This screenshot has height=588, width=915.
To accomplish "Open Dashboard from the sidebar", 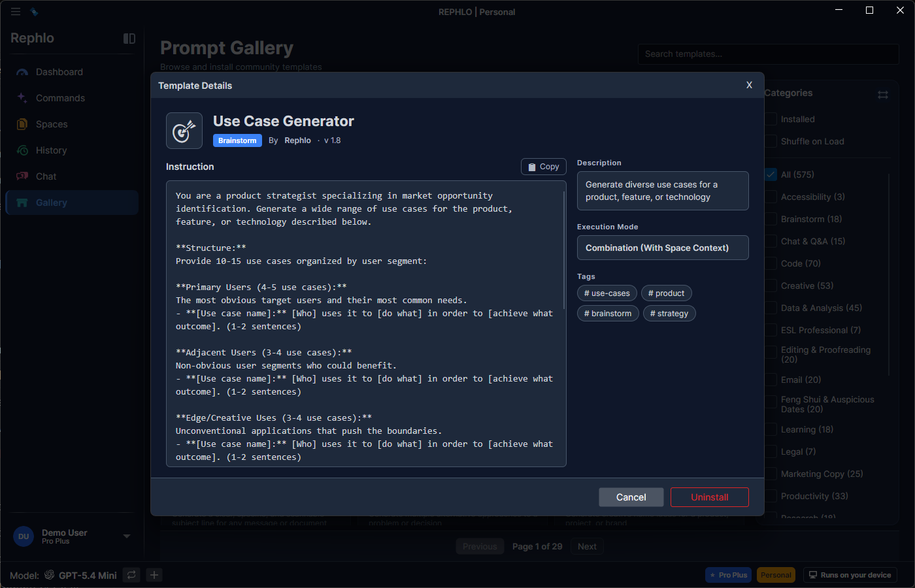I will (x=72, y=72).
